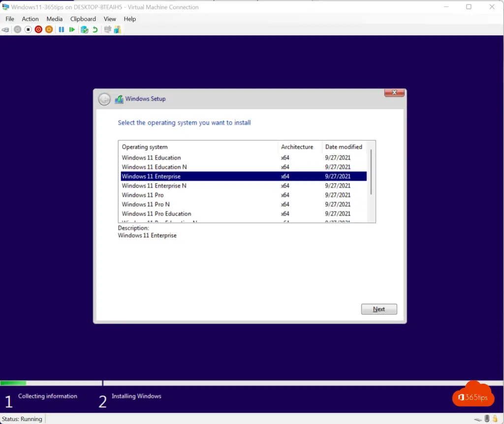
Task: Click the Turn Off stop icon
Action: [28, 30]
